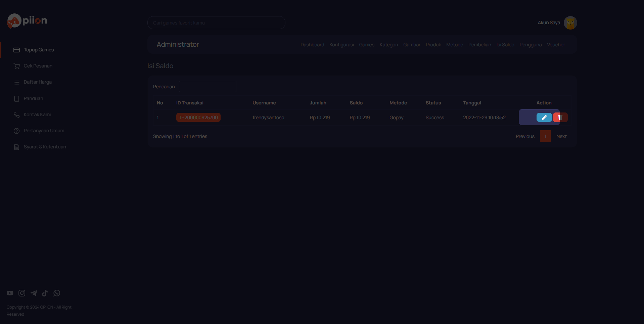Open the user avatar menu
The image size is (644, 324).
(x=570, y=22)
